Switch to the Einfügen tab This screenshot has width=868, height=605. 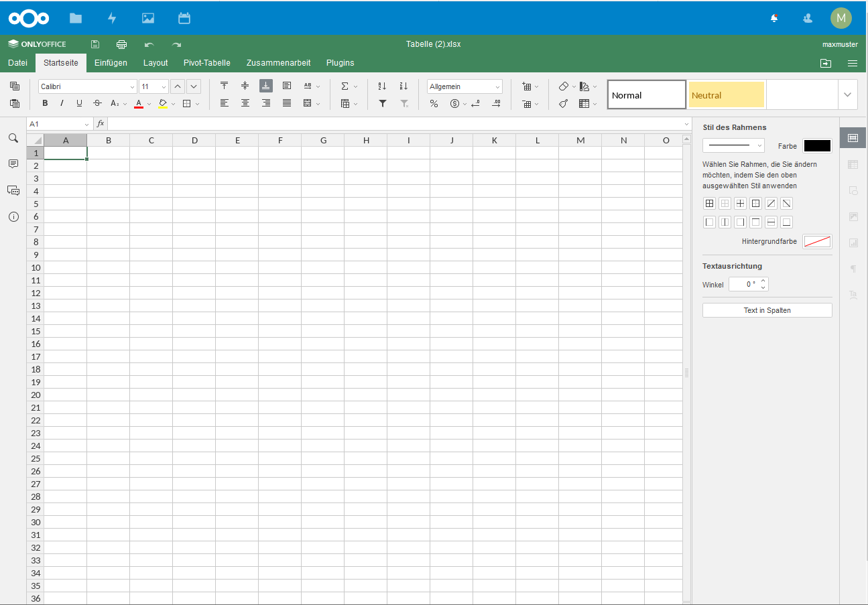coord(111,63)
